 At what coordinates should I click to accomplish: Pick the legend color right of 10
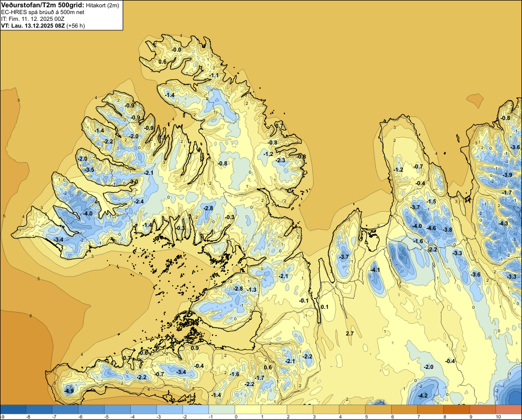(x=509, y=409)
